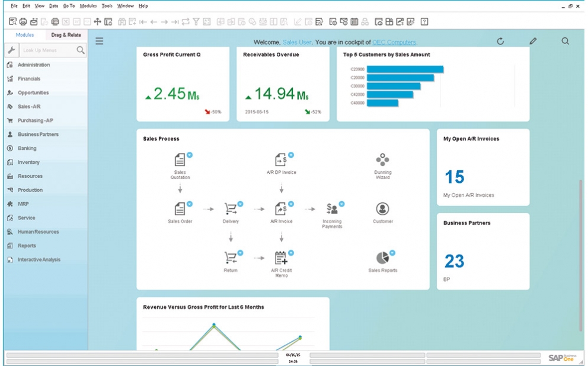Click the wrench icon beside Look Up Menus
Viewport: 588px width, 366px height.
(11, 50)
